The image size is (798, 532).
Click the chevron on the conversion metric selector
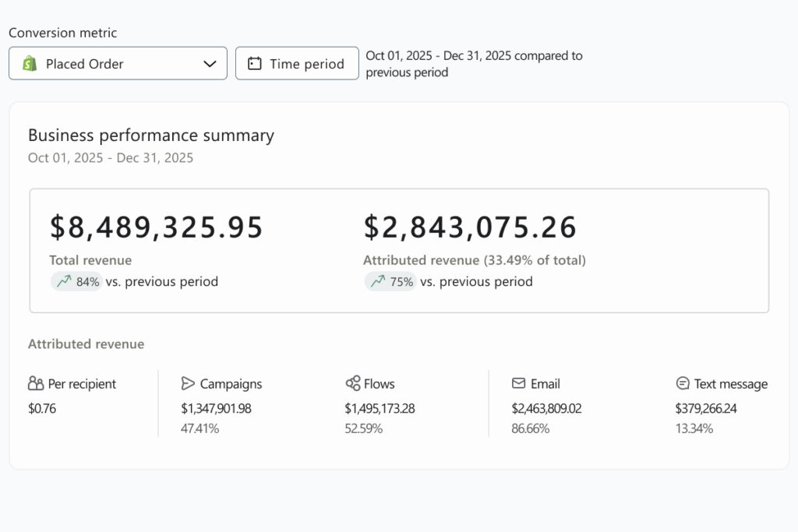click(210, 63)
